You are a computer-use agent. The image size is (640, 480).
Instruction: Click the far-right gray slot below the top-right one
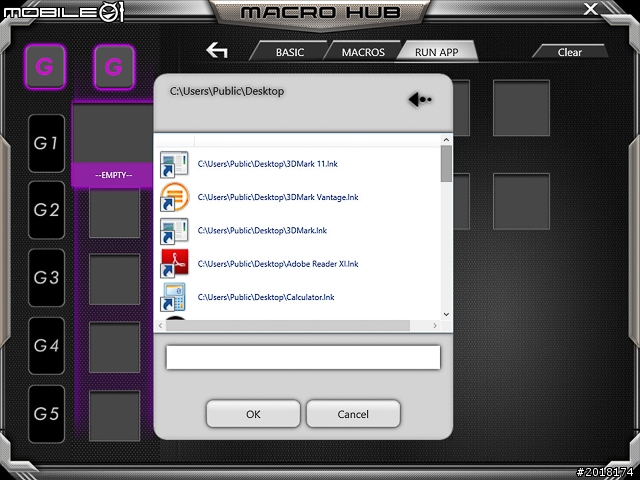tap(521, 201)
